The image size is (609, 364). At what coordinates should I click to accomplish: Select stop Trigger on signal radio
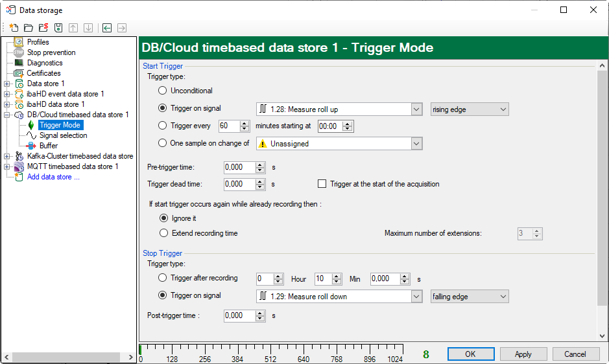coord(162,295)
